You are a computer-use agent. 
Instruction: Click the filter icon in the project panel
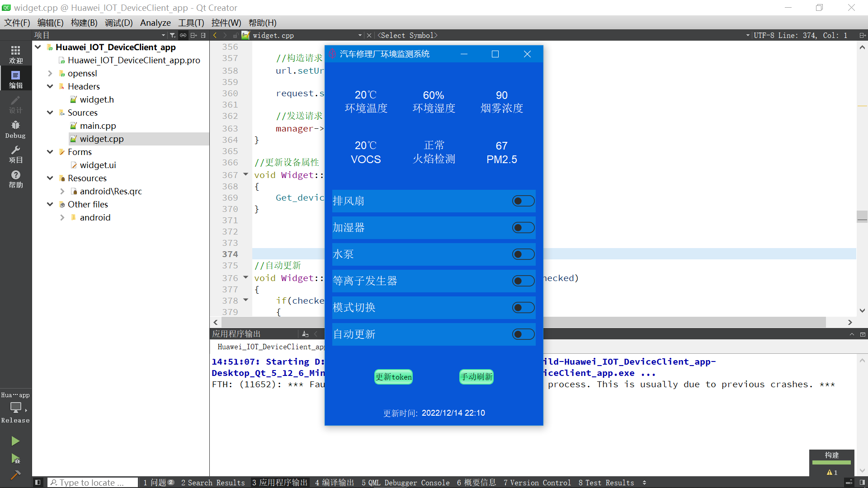(x=172, y=35)
